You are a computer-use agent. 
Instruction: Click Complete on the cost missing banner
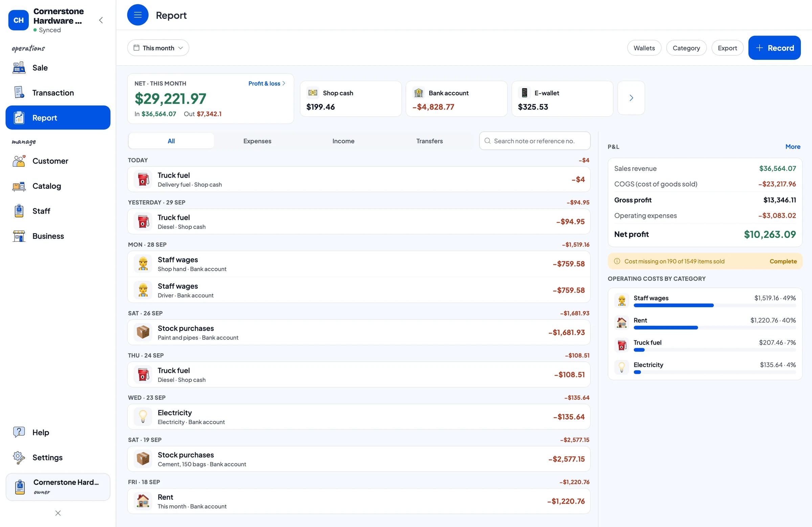[x=783, y=261]
